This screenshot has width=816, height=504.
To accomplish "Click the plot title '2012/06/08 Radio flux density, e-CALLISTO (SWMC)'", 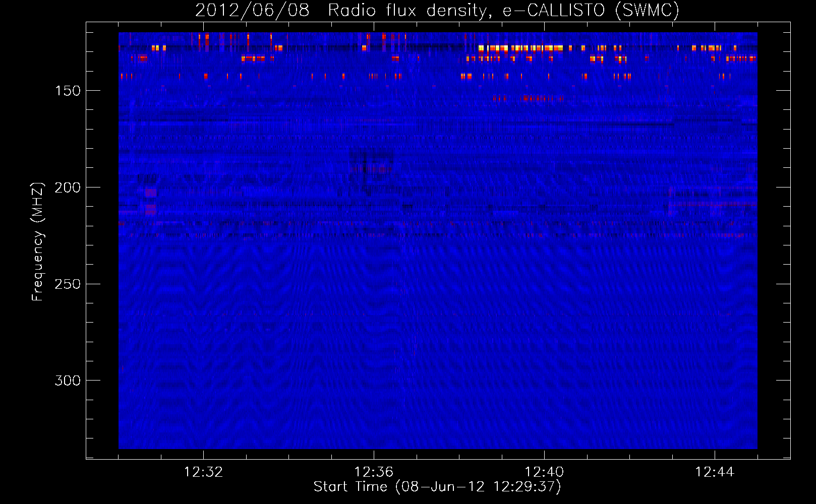I will click(x=437, y=10).
